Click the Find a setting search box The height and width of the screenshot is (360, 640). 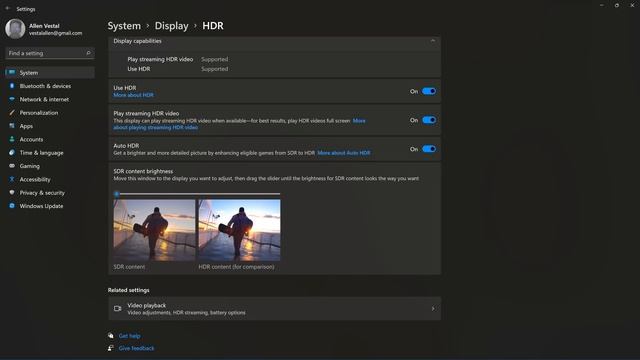pyautogui.click(x=50, y=53)
